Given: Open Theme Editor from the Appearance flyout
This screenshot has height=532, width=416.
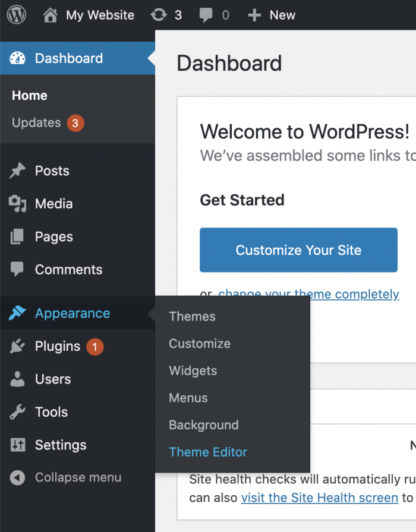Looking at the screenshot, I should (x=208, y=452).
